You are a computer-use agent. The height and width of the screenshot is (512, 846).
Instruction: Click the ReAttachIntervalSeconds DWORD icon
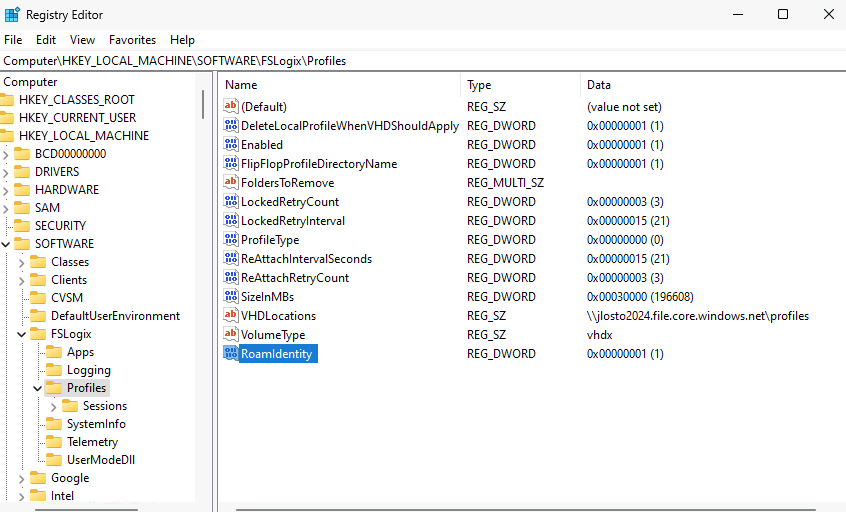coord(231,258)
